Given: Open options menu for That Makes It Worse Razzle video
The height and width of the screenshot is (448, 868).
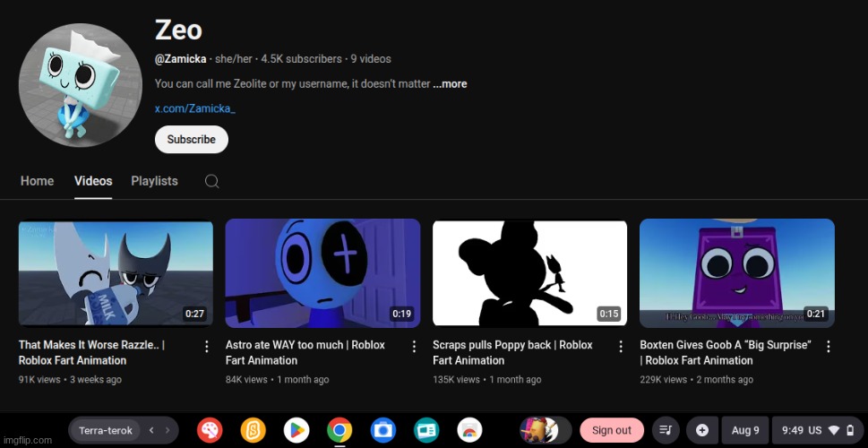Looking at the screenshot, I should coord(207,347).
